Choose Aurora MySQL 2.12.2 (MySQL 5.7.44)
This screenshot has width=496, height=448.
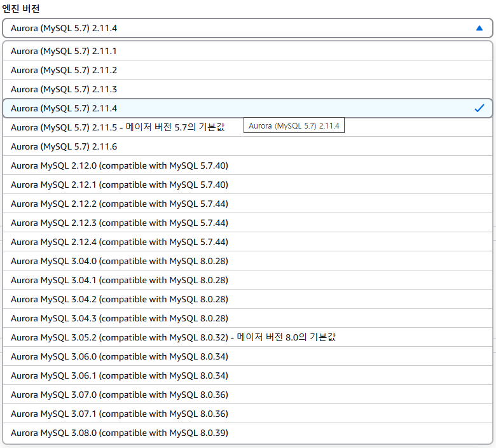(x=247, y=204)
